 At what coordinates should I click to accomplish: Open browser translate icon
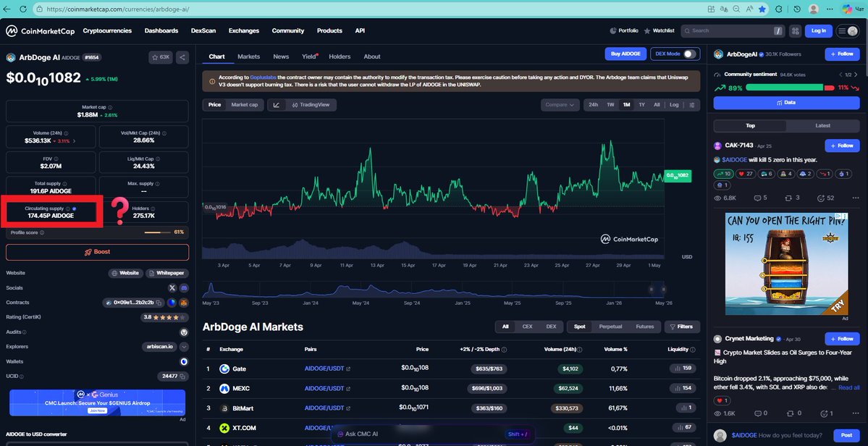723,9
